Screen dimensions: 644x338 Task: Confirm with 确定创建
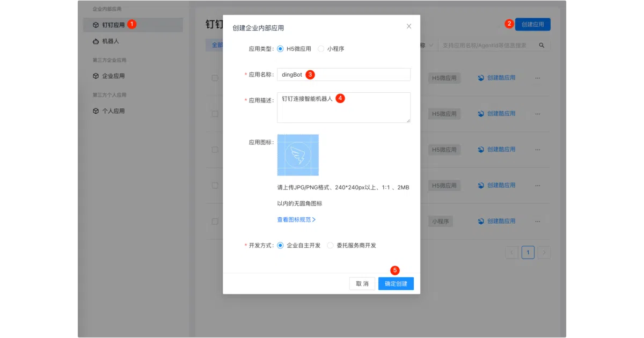pyautogui.click(x=396, y=284)
